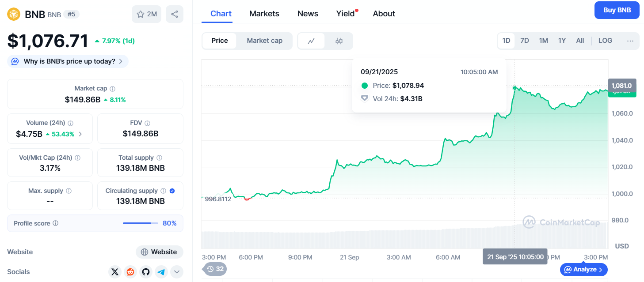644x282 pixels.
Task: Click the 80% profile score value
Action: pyautogui.click(x=169, y=223)
